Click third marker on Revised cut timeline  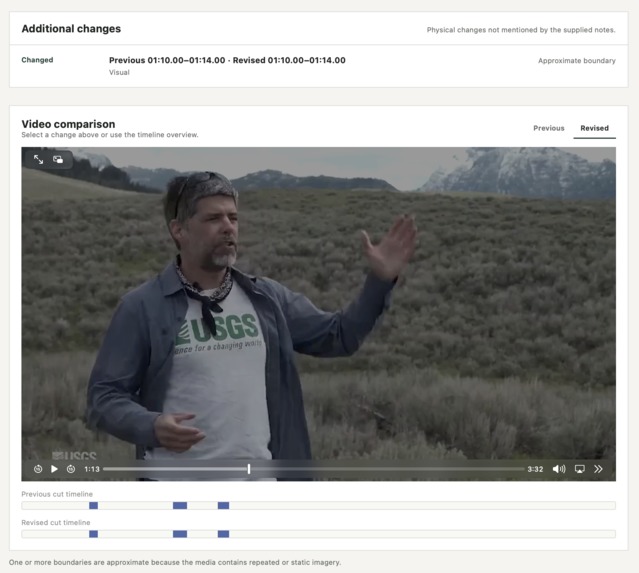[223, 534]
